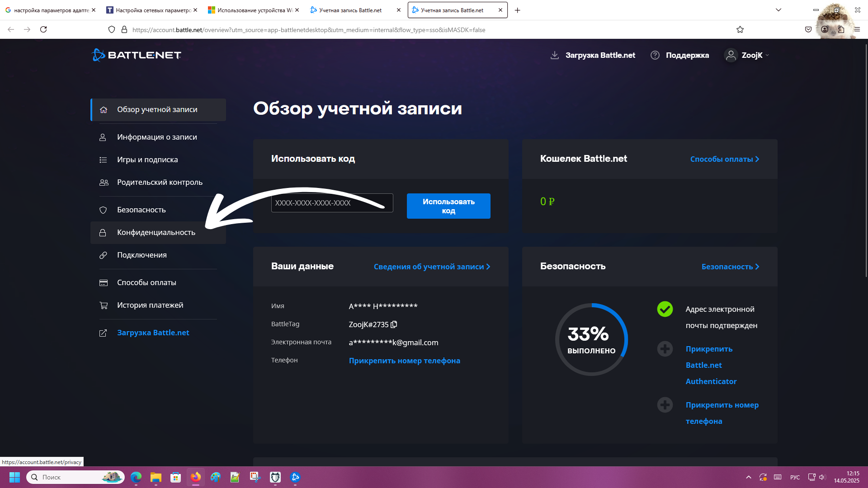Click the site padlock icon in address bar
Viewport: 868px width, 488px height.
pyautogui.click(x=124, y=29)
